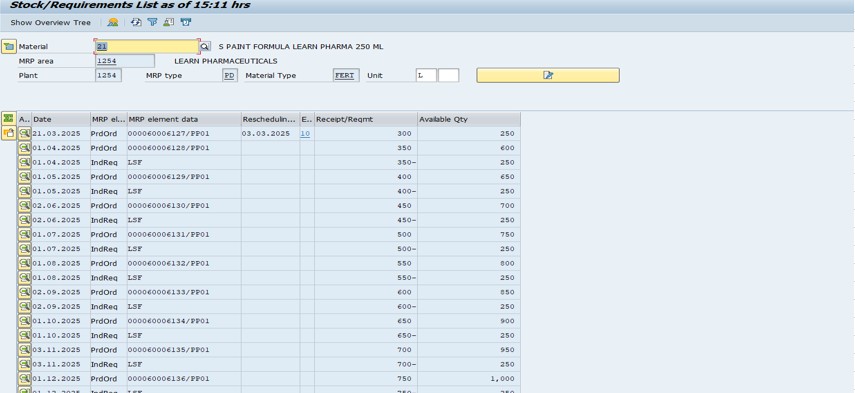855x393 pixels.
Task: Open details icon for 01.10.2025 PrdOrd row
Action: [x=25, y=321]
